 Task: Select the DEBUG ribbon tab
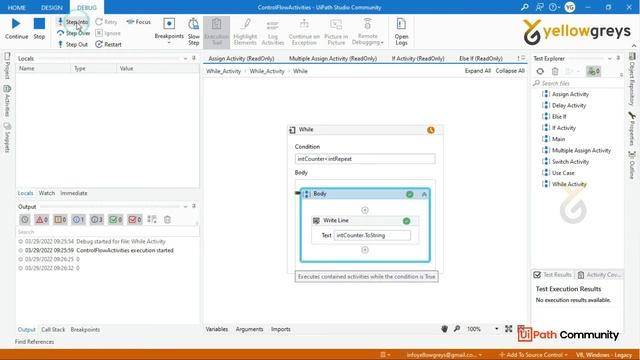[87, 7]
